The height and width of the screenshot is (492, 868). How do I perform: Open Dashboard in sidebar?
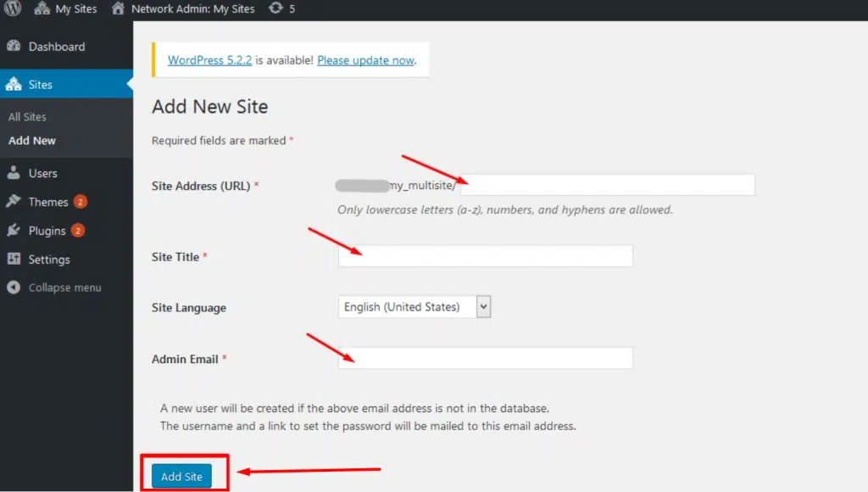point(57,47)
